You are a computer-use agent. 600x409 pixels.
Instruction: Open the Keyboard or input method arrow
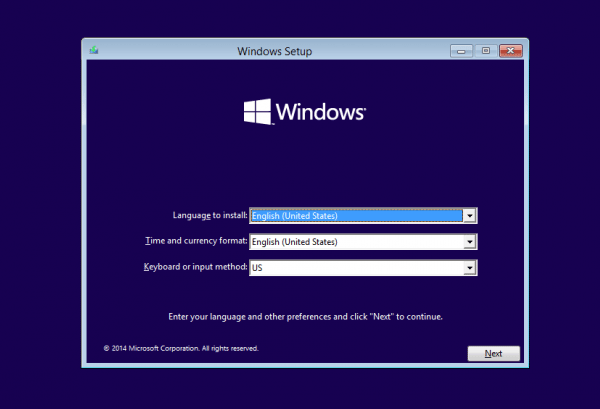[470, 268]
